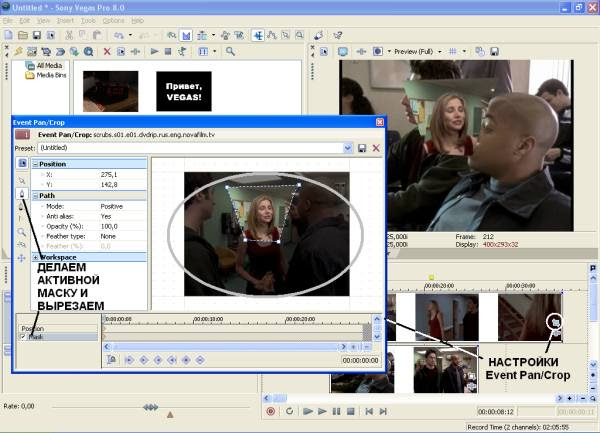
Task: Click the Show Properties icon in Pan/Crop
Action: coord(22,163)
